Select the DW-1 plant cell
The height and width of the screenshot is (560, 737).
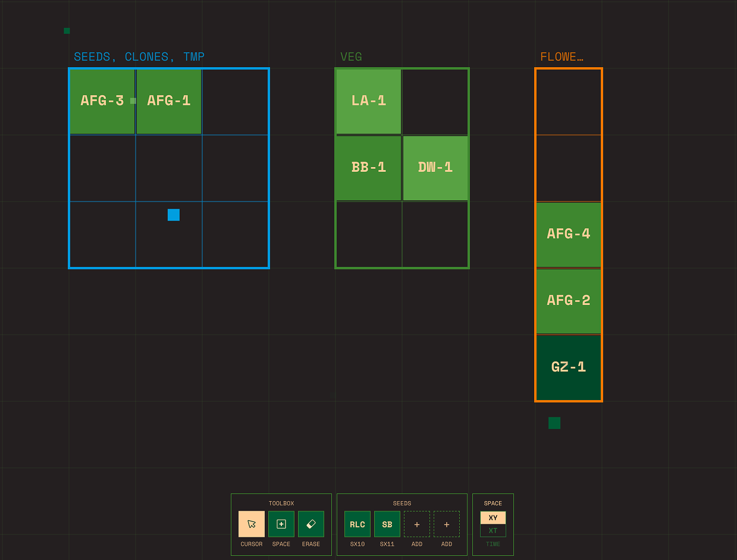tap(435, 167)
